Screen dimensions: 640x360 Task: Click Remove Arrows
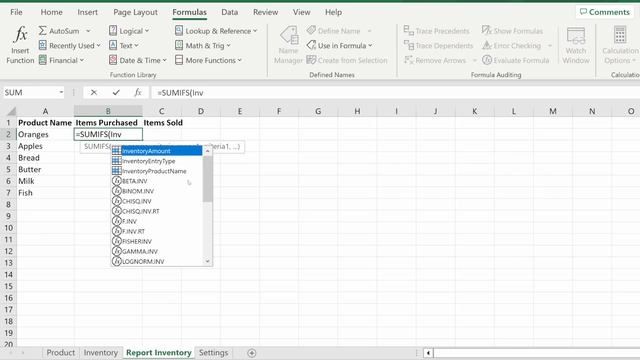tap(435, 60)
